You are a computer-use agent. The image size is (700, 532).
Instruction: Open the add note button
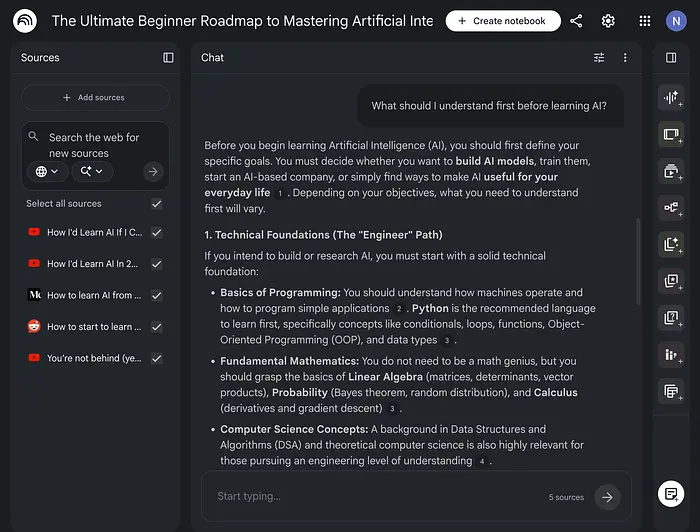(x=670, y=493)
